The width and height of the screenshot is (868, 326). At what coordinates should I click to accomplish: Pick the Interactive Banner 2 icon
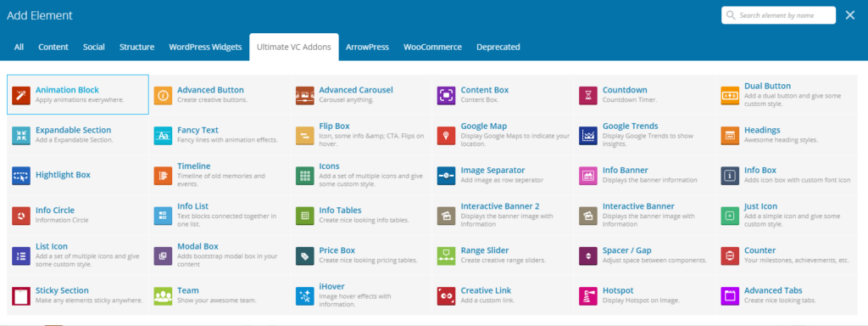446,215
